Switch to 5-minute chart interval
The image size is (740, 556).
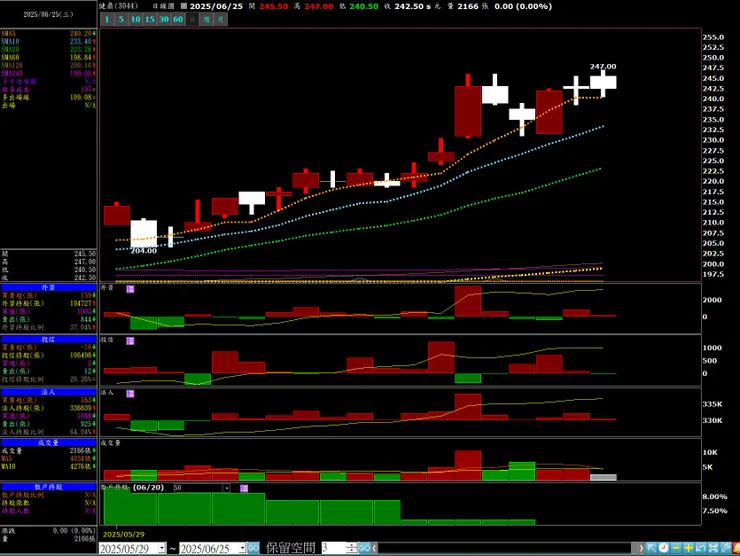[x=121, y=19]
